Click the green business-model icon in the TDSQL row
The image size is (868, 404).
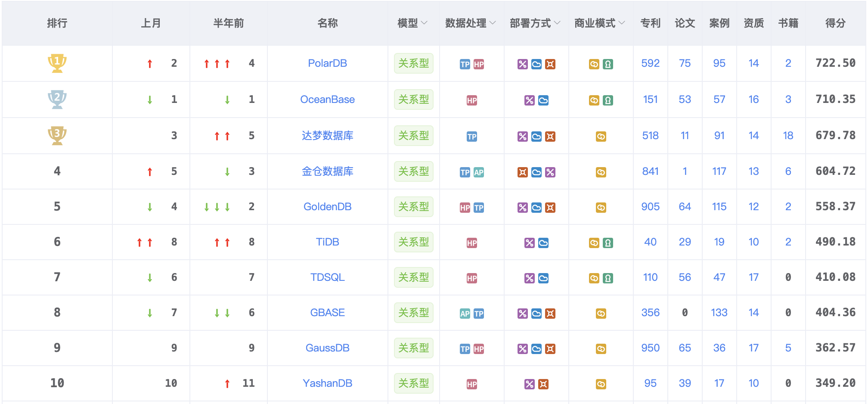coord(608,278)
